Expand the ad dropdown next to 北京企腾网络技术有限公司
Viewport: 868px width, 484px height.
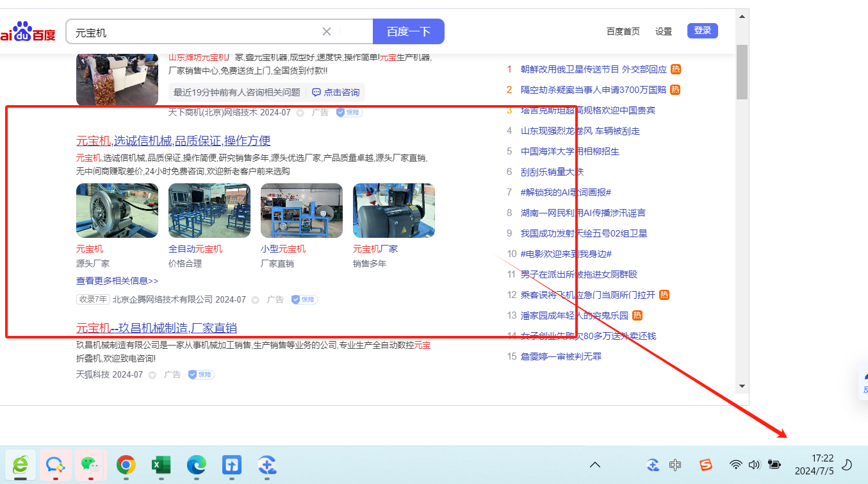coord(255,299)
